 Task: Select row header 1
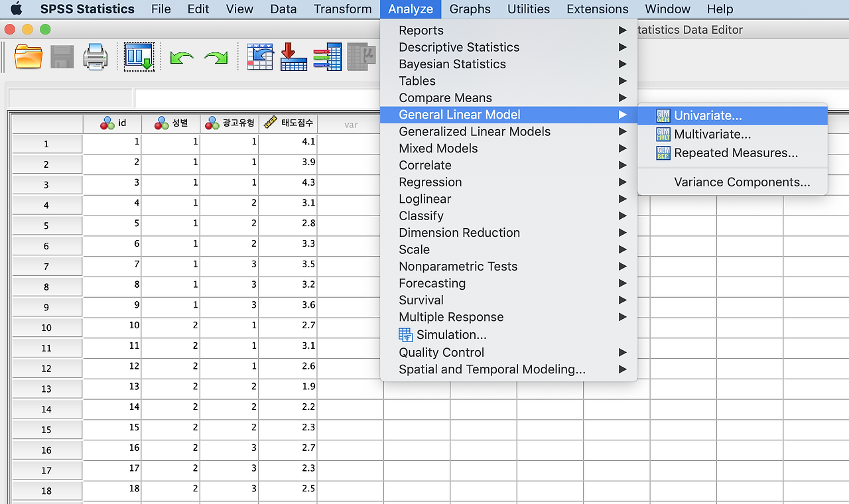coord(46,144)
